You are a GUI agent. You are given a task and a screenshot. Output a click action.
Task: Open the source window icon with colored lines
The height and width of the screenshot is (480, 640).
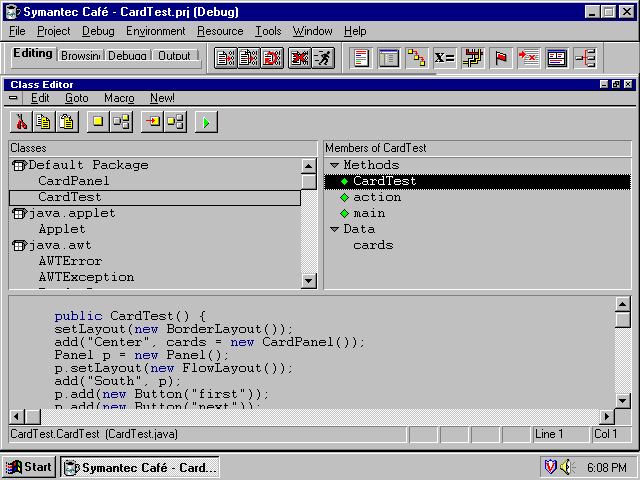(x=361, y=58)
